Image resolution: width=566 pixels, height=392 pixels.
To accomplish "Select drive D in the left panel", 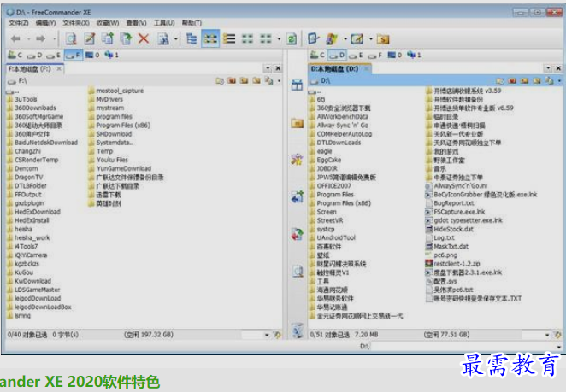I will tap(35, 56).
